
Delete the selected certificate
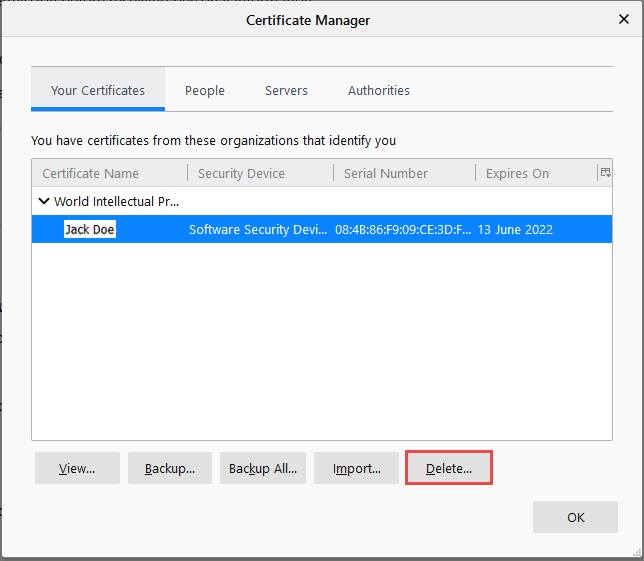[449, 468]
